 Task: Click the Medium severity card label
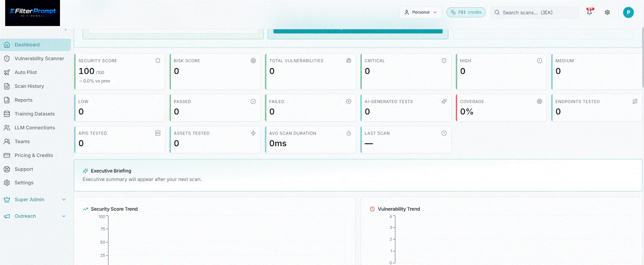[564, 61]
